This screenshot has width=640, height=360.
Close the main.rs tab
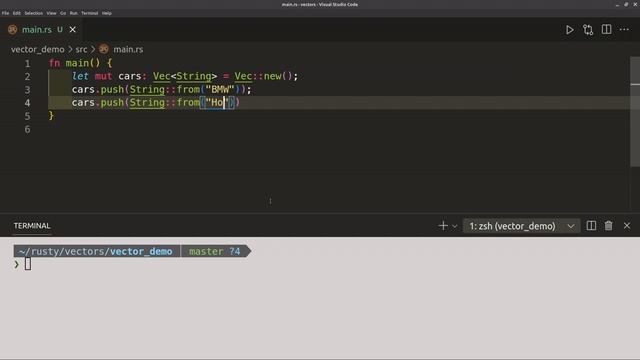pos(72,29)
